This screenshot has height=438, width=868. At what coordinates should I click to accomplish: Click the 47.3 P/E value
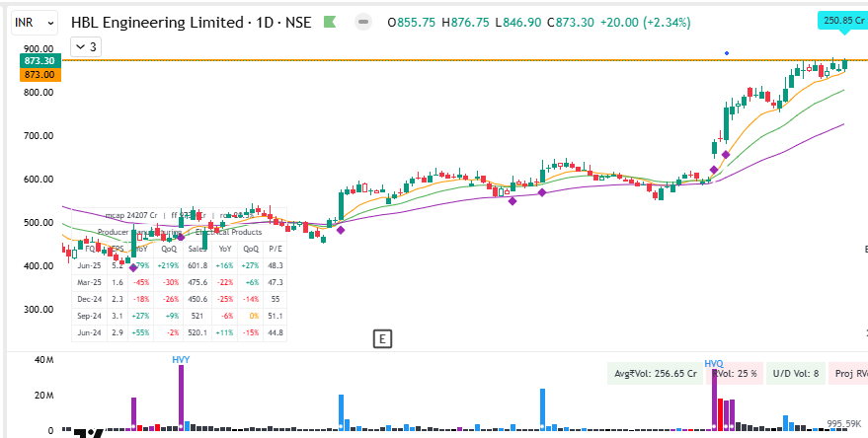276,282
